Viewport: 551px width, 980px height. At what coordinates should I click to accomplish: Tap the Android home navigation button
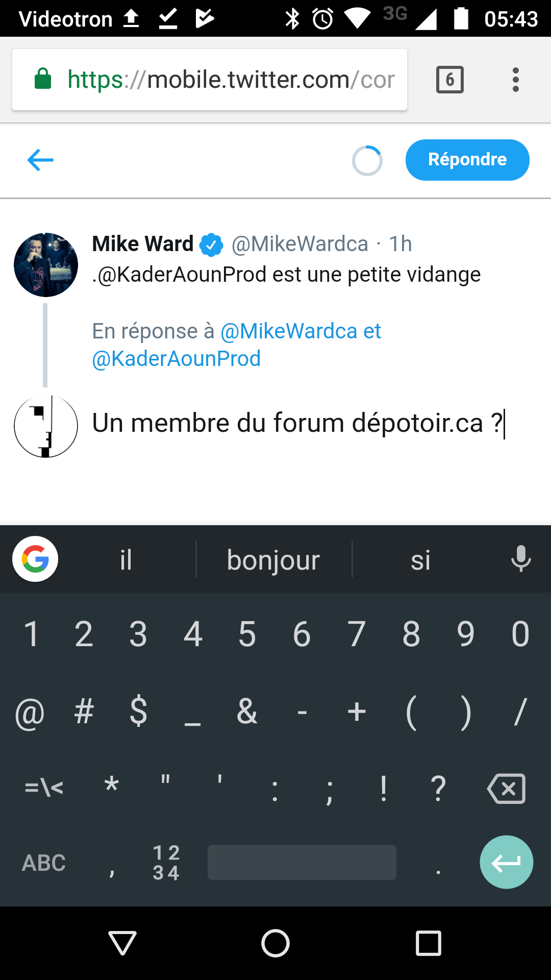click(x=275, y=943)
